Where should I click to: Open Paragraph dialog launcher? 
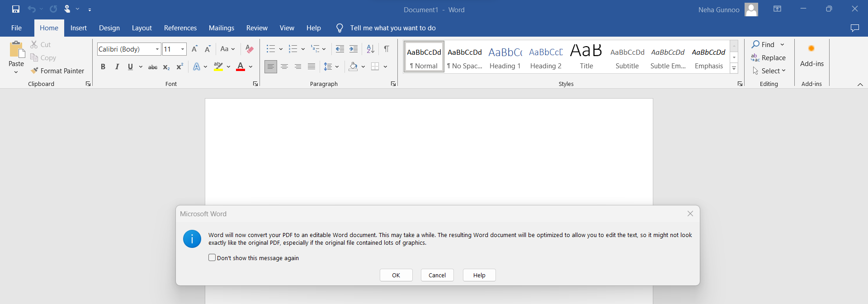point(393,84)
